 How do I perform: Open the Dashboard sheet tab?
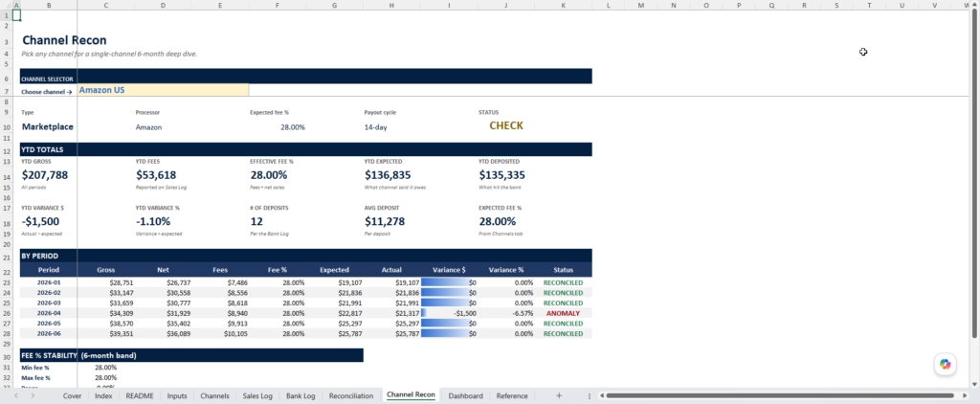click(465, 396)
